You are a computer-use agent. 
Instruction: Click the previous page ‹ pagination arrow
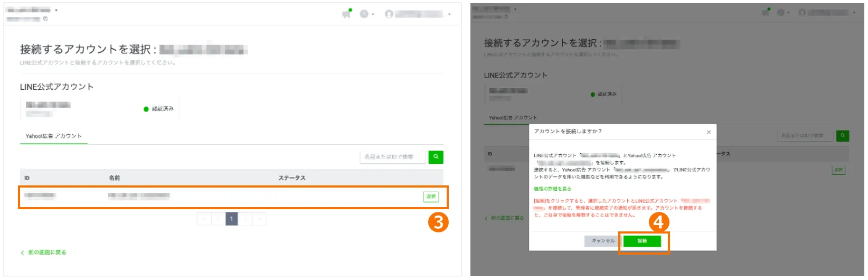[x=218, y=219]
